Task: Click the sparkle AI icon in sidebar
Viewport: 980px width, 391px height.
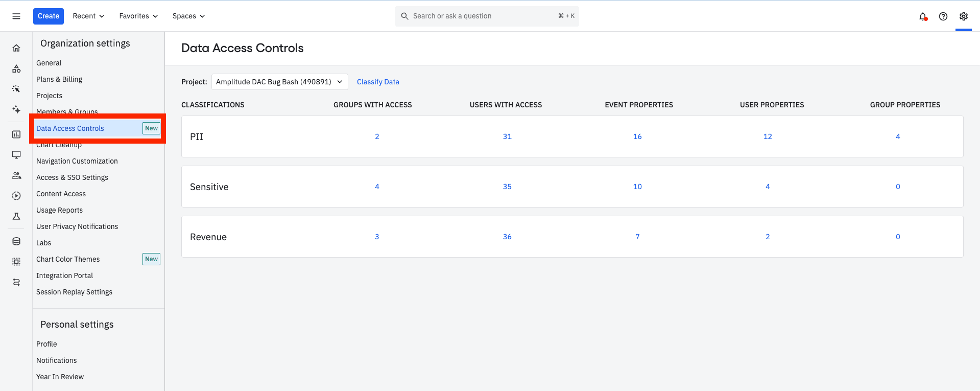Action: 16,109
